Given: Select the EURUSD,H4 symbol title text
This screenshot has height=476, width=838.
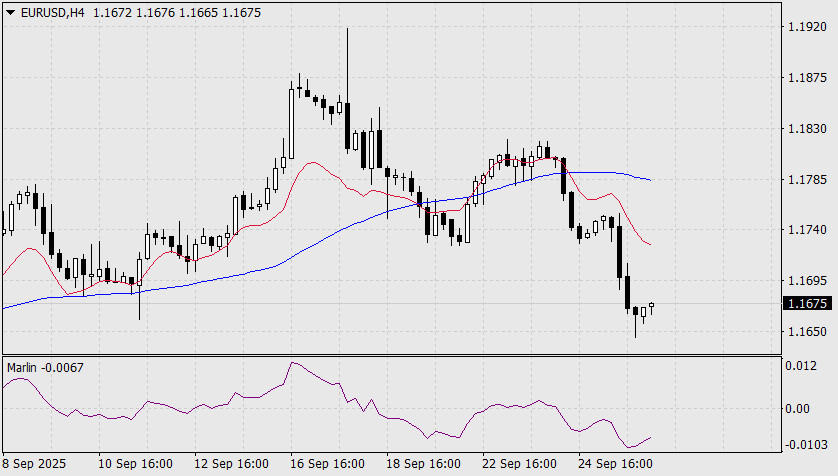Looking at the screenshot, I should coord(52,12).
